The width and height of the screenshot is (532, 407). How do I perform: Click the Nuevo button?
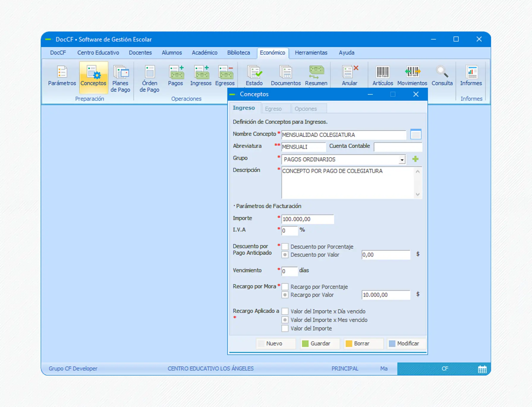point(274,343)
